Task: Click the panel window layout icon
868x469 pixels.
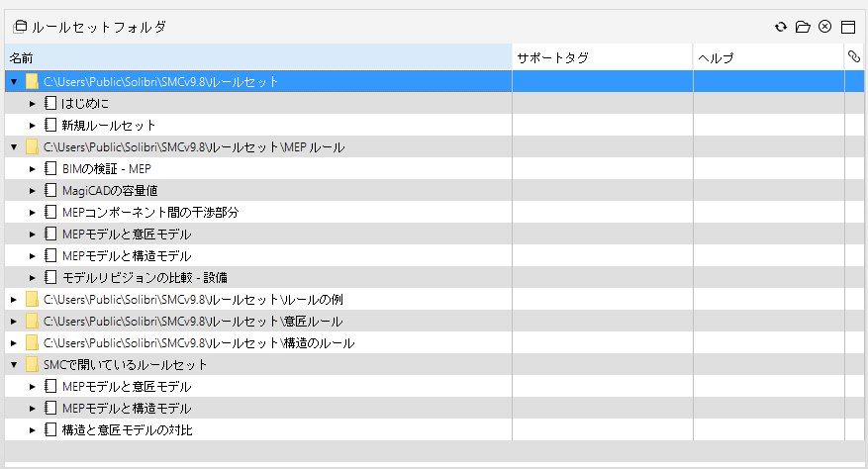Action: [x=848, y=27]
